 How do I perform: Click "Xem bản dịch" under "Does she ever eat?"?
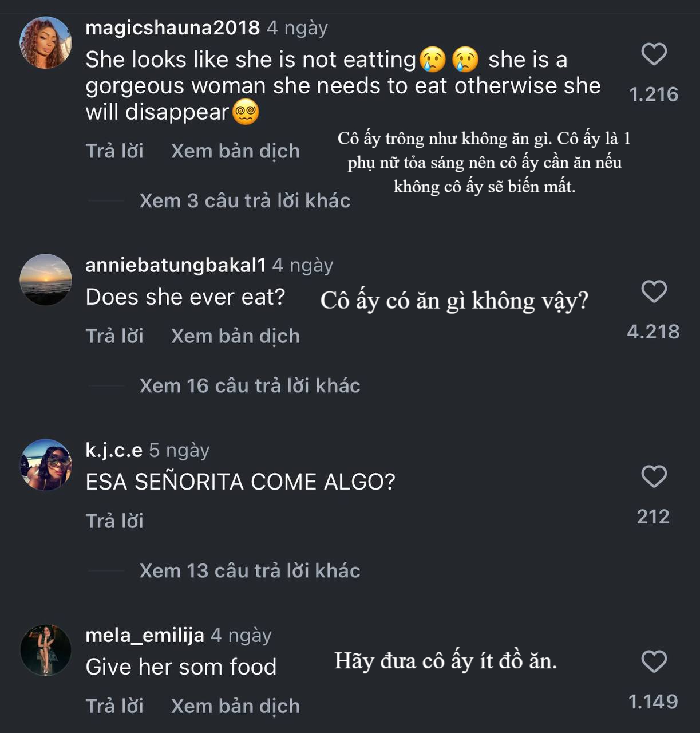pos(235,336)
